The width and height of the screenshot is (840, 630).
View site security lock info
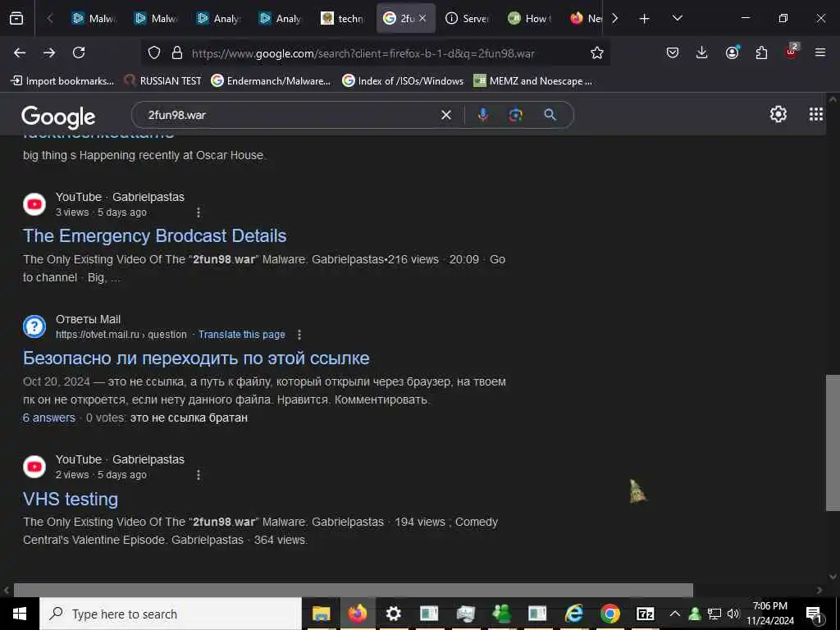point(177,52)
